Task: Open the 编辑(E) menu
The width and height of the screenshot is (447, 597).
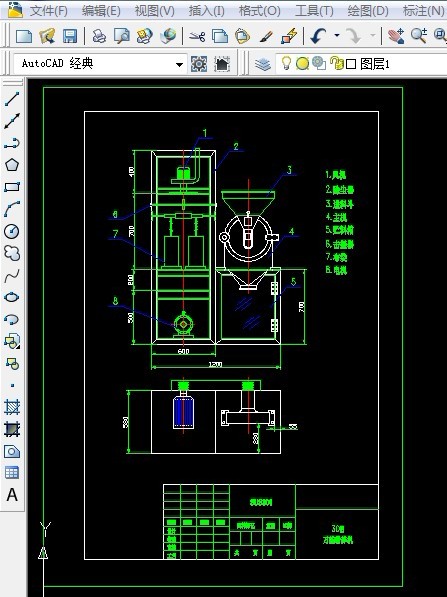Action: click(x=101, y=10)
